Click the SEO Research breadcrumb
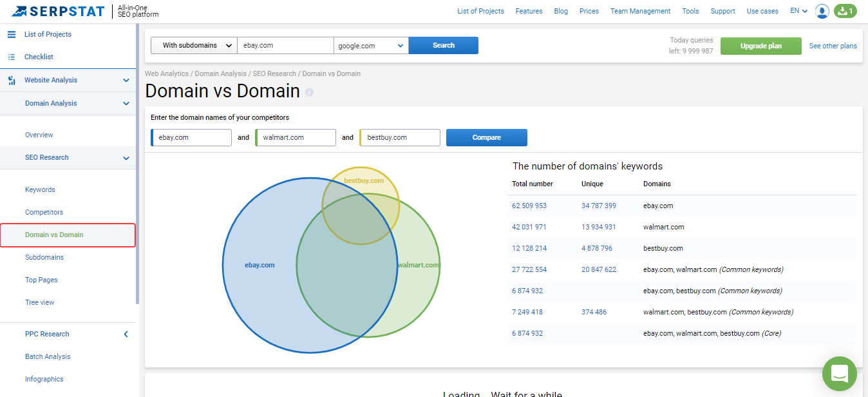The height and width of the screenshot is (397, 868). [274, 73]
